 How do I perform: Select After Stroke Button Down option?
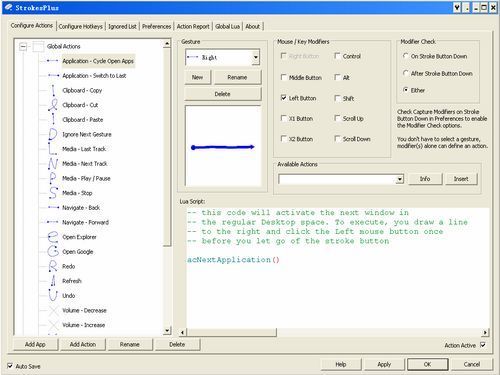pos(406,73)
